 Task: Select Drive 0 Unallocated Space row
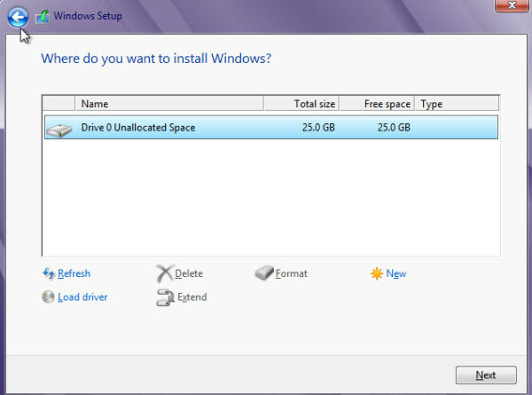pyautogui.click(x=271, y=127)
